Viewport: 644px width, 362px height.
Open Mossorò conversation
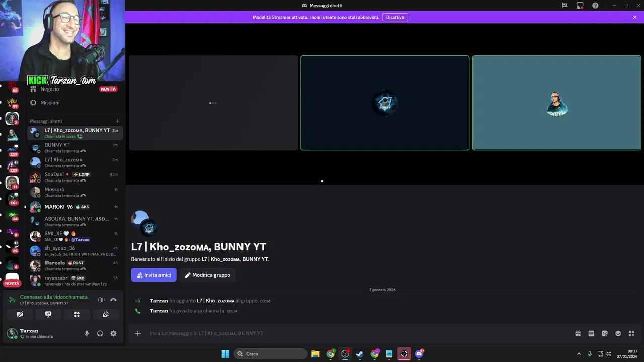tap(74, 192)
